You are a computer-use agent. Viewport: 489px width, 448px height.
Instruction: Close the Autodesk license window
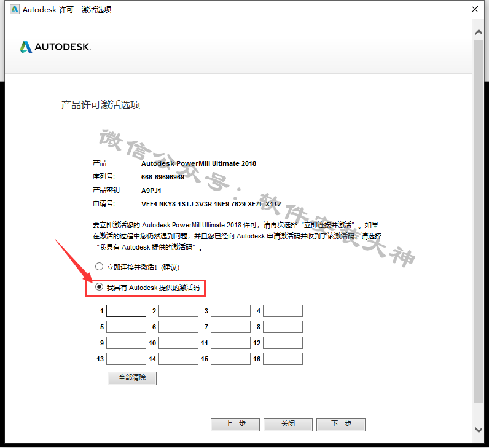475,9
